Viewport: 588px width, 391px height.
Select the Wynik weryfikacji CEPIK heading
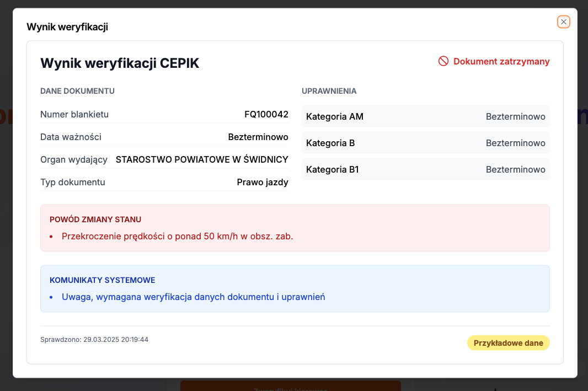[x=120, y=63]
